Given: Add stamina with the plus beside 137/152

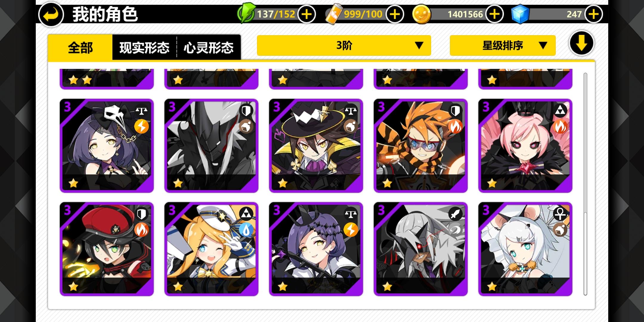Looking at the screenshot, I should point(306,14).
